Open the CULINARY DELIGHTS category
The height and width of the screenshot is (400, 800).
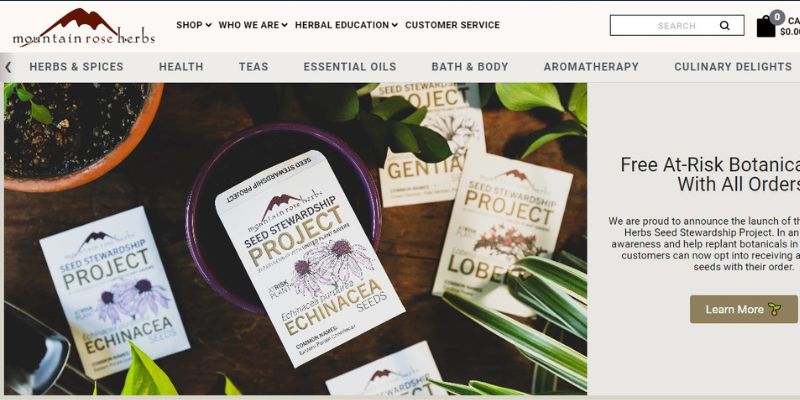[x=733, y=67]
